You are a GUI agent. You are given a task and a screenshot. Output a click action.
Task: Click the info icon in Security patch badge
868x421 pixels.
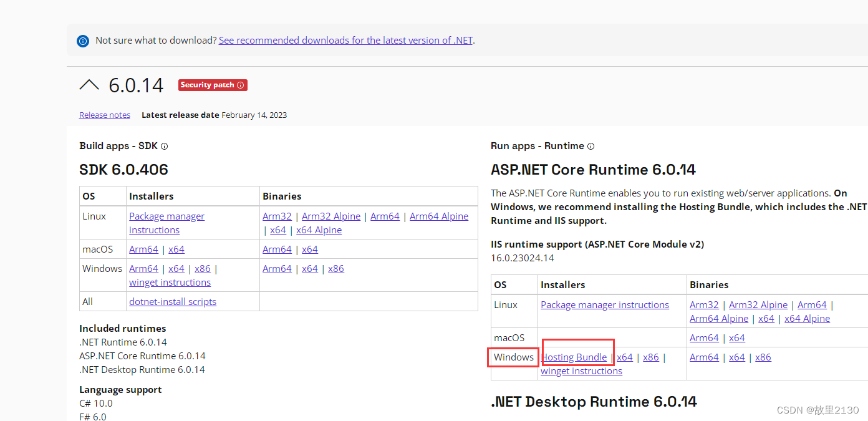coord(241,85)
